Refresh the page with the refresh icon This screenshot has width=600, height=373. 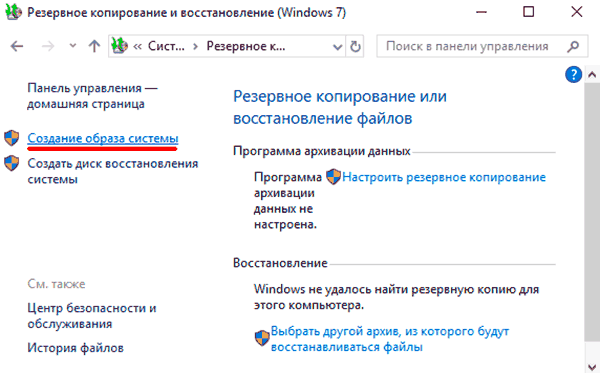[x=355, y=47]
